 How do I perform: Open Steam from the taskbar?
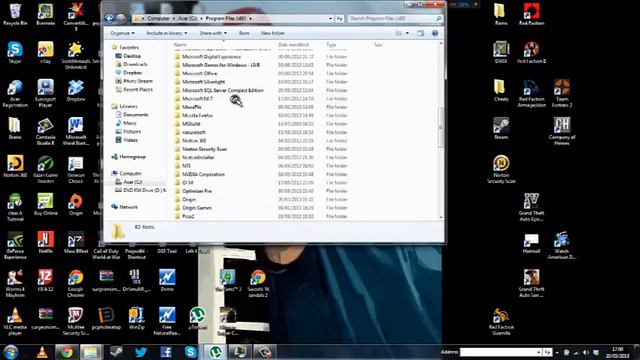click(x=116, y=352)
